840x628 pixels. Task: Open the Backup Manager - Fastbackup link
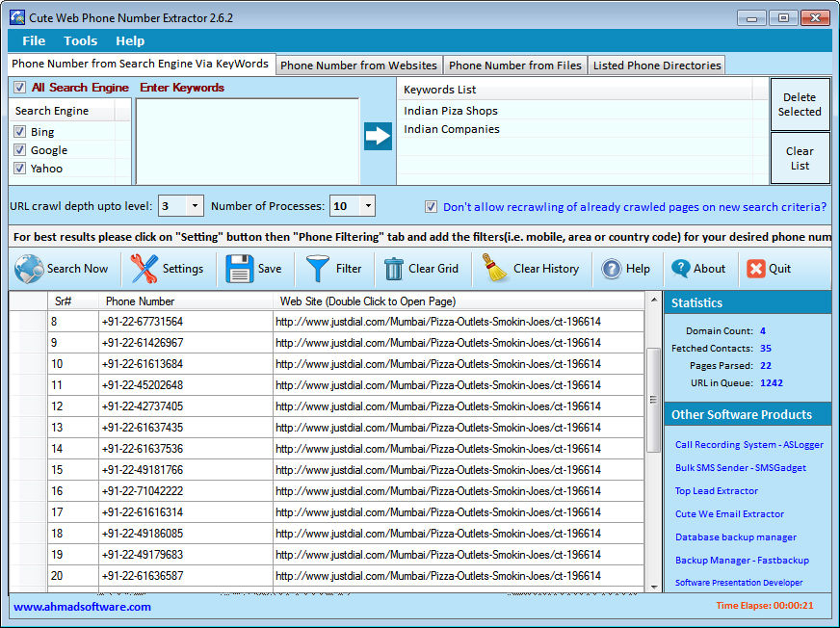click(x=742, y=560)
